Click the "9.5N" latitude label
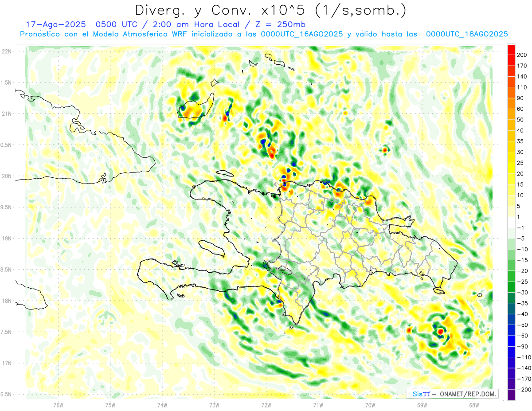 coord(7,207)
